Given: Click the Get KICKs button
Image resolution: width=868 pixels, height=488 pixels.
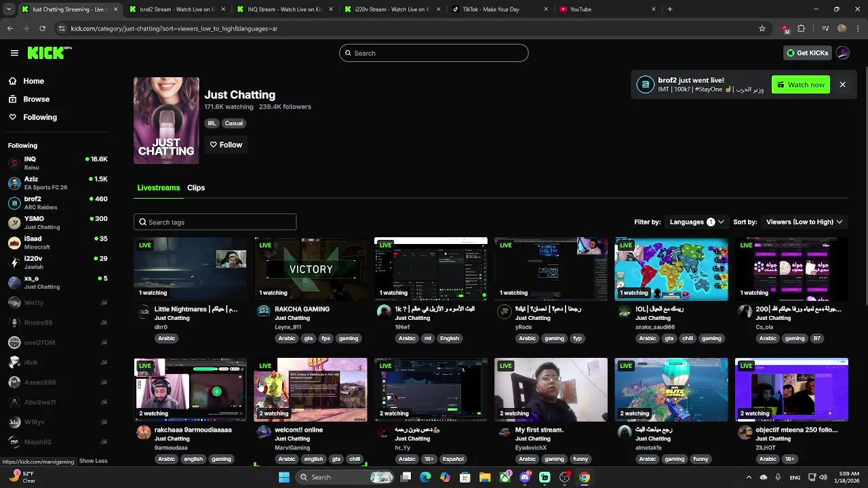Looking at the screenshot, I should point(807,53).
